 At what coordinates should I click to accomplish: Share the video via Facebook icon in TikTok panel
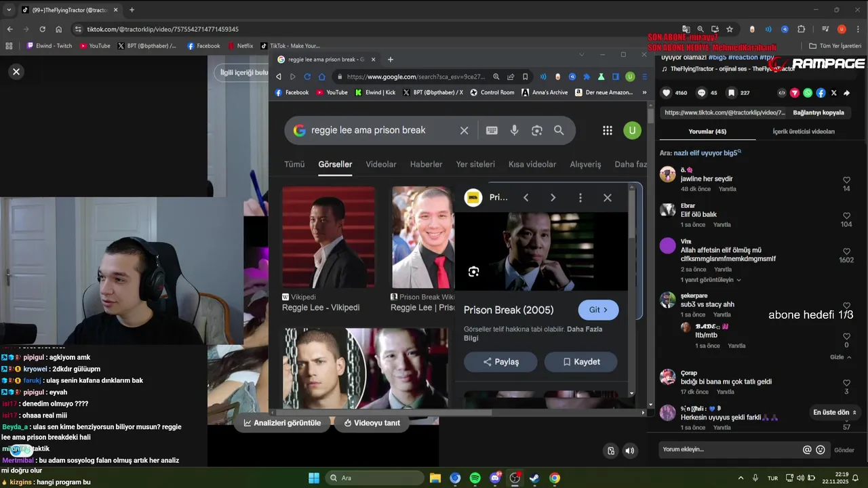(x=821, y=93)
